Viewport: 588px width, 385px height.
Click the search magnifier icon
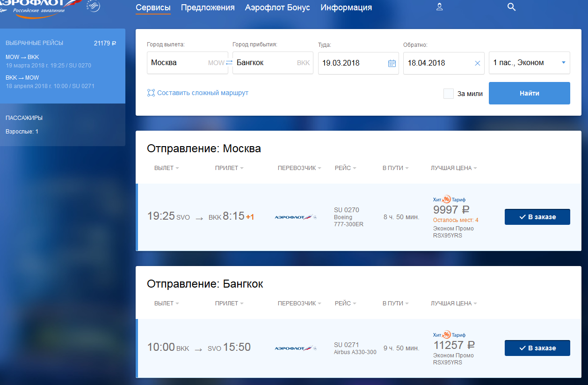(x=511, y=7)
